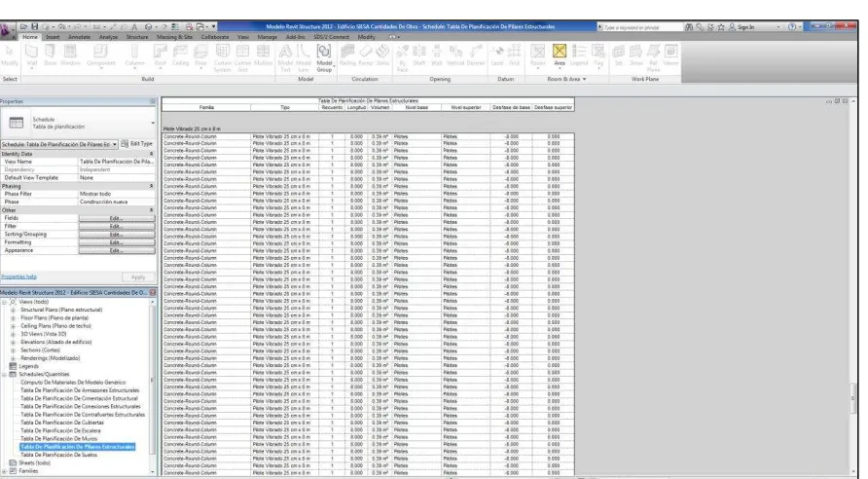Select Cómputo De Materiales De Modelo Genérico
Viewport: 868px width, 479px height.
[73, 382]
